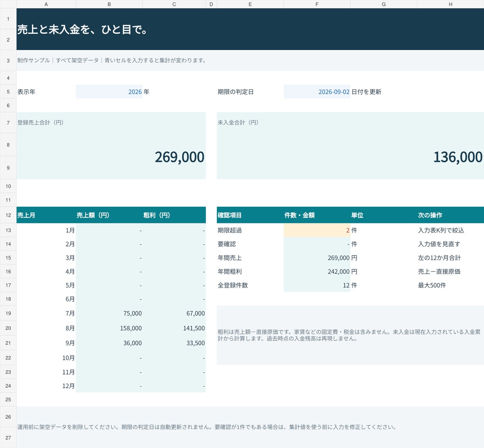Select the 7月 month cell

click(46, 313)
